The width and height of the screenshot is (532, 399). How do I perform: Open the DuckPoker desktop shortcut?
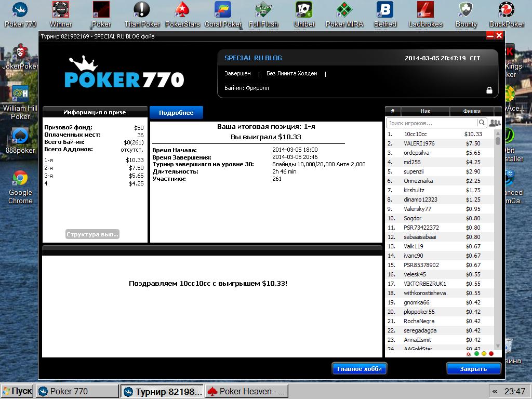click(507, 14)
